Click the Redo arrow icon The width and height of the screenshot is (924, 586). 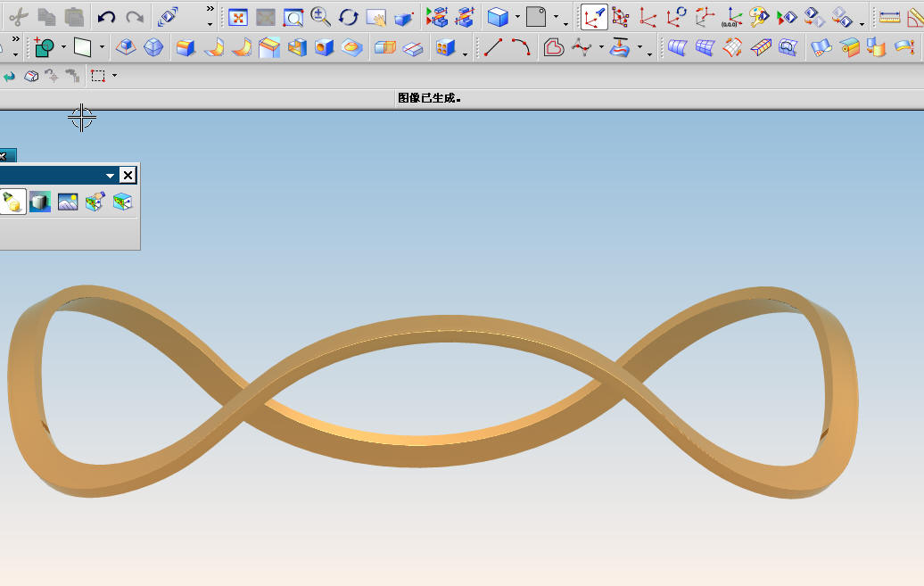[x=135, y=17]
